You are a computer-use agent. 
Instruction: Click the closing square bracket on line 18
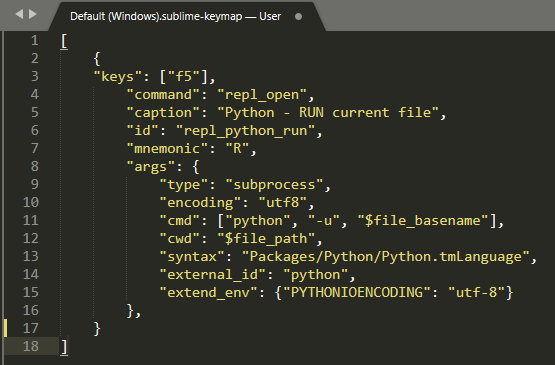pyautogui.click(x=64, y=347)
